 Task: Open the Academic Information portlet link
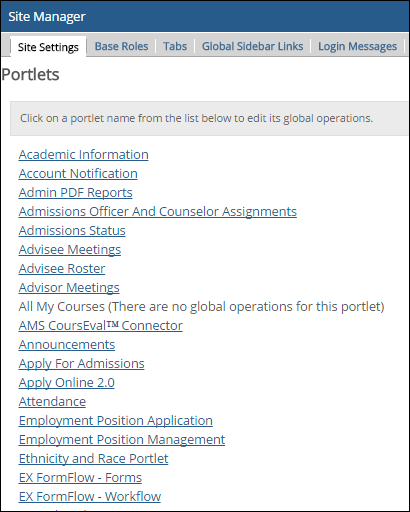tap(84, 155)
